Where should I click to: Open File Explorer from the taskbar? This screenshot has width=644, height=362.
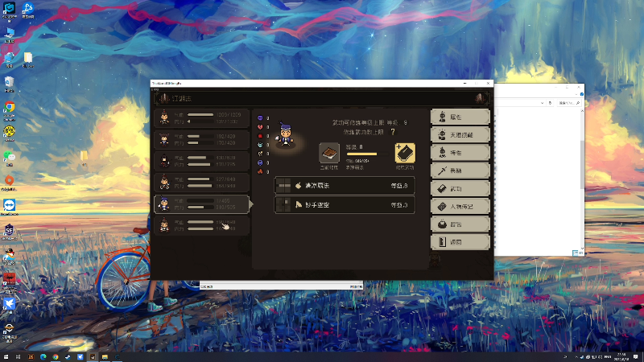point(105,357)
